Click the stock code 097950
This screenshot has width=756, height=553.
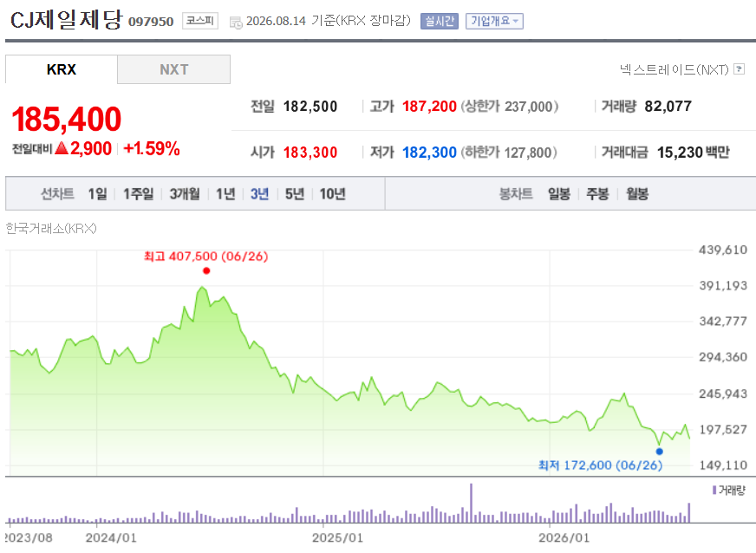[x=151, y=22]
